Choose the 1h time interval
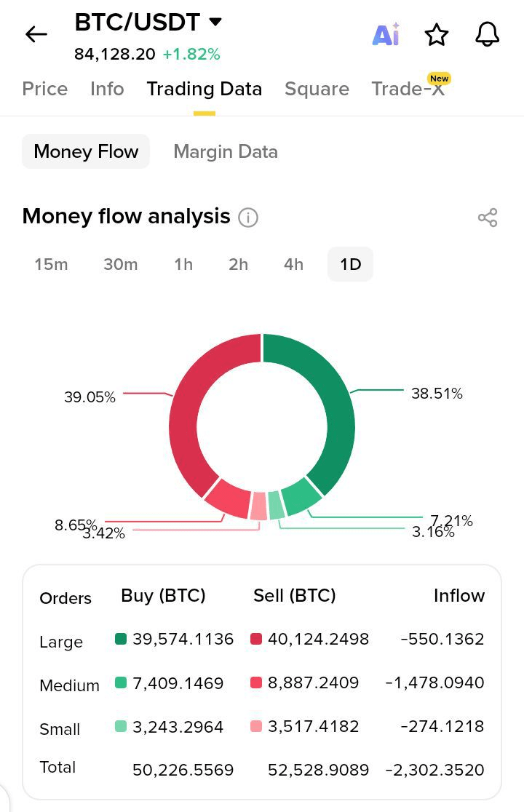The height and width of the screenshot is (812, 524). [x=183, y=264]
